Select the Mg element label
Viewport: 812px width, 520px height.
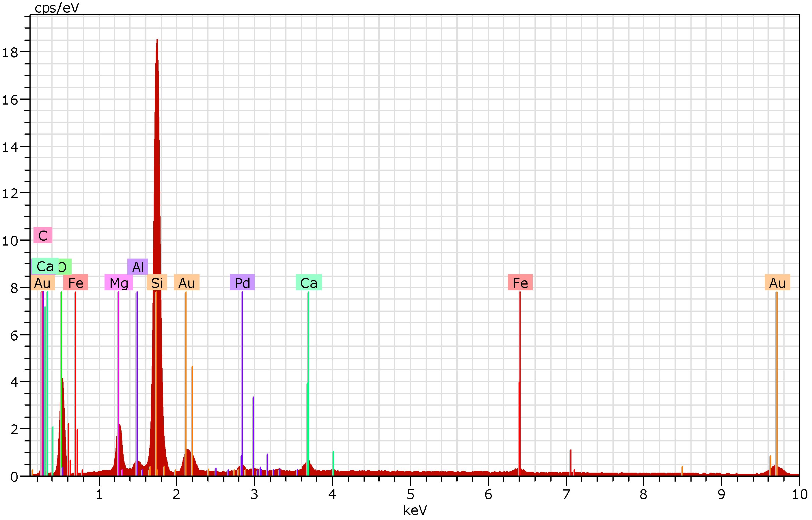pyautogui.click(x=118, y=283)
